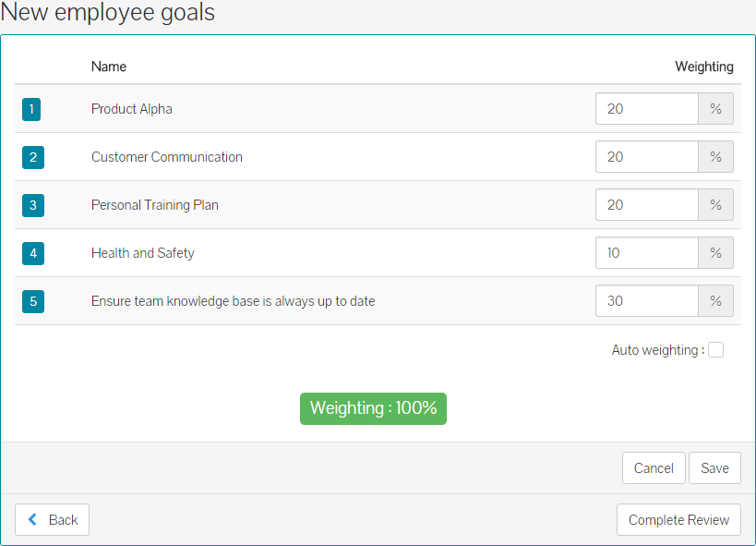Image resolution: width=756 pixels, height=546 pixels.
Task: Click the number 1 goal badge
Action: 32,109
